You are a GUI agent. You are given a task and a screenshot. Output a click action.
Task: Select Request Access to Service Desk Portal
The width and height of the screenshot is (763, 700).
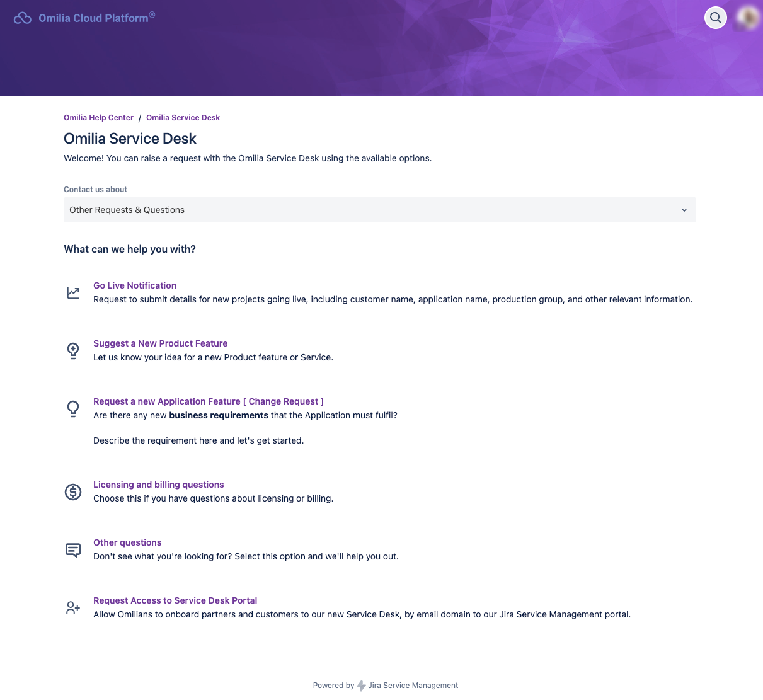175,600
